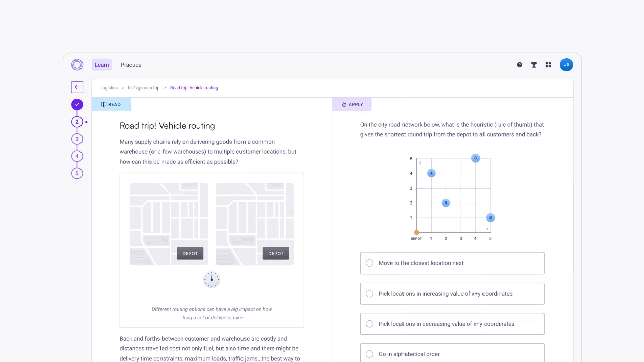Click the right city map thumbnail
The height and width of the screenshot is (362, 644).
click(x=255, y=224)
